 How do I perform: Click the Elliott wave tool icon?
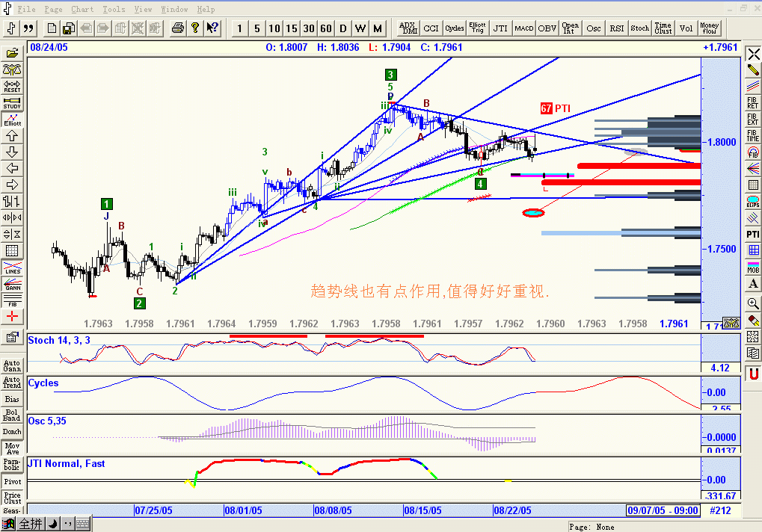pos(12,120)
